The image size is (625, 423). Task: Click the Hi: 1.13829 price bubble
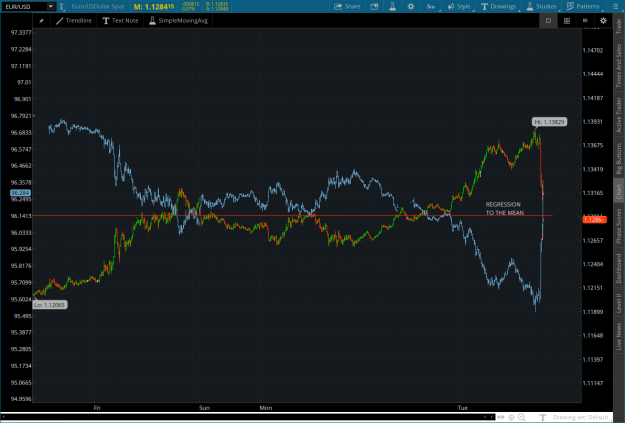(549, 122)
